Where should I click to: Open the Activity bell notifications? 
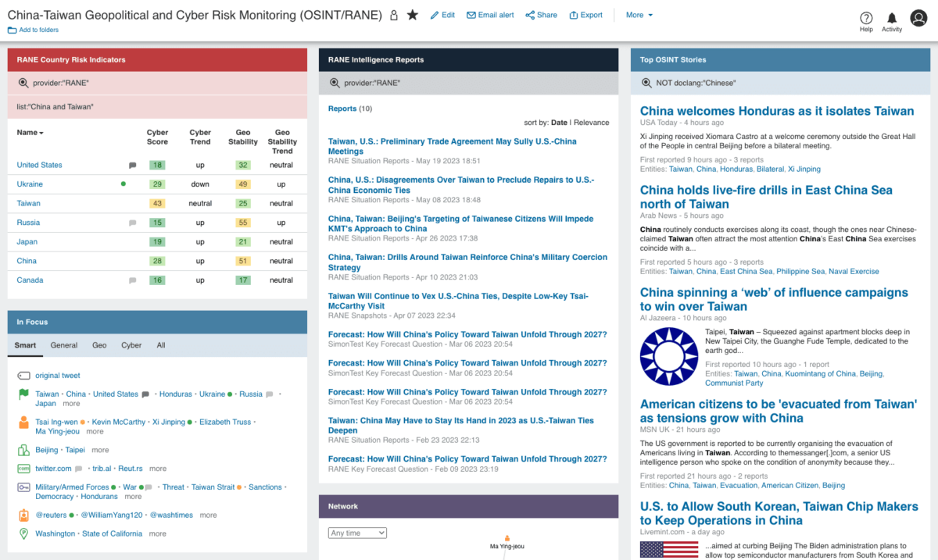(892, 21)
